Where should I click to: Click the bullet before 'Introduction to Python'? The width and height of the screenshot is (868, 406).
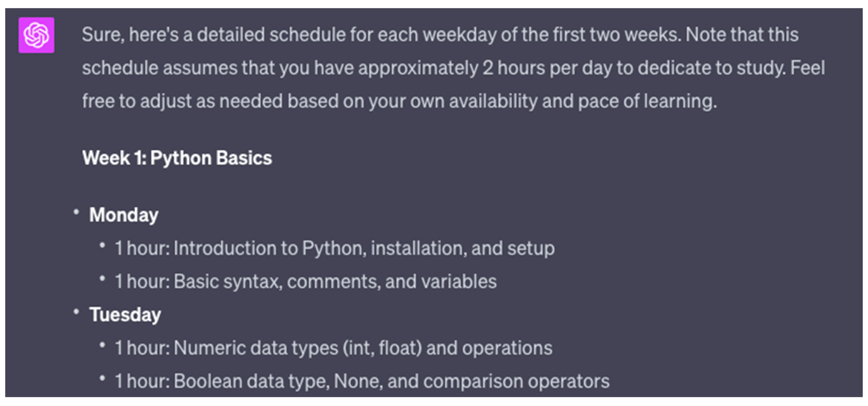[102, 245]
